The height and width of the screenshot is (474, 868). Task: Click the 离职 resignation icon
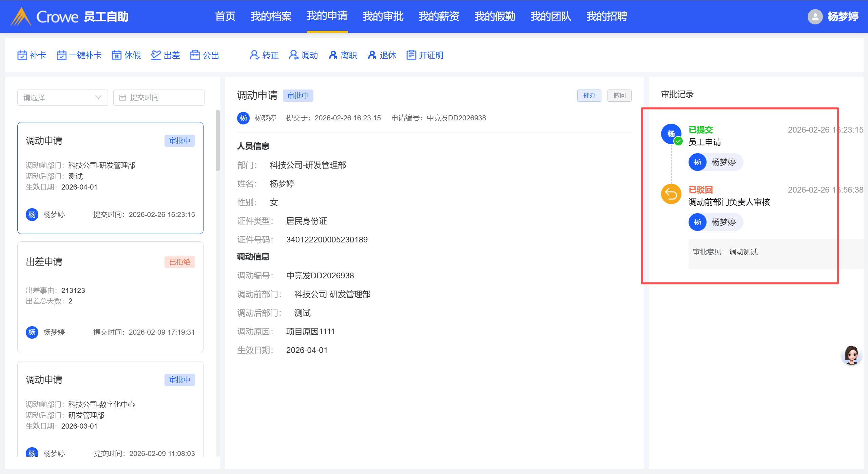point(333,55)
